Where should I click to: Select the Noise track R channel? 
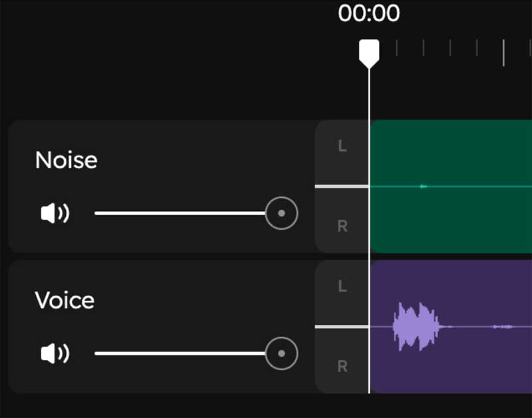[x=342, y=226]
